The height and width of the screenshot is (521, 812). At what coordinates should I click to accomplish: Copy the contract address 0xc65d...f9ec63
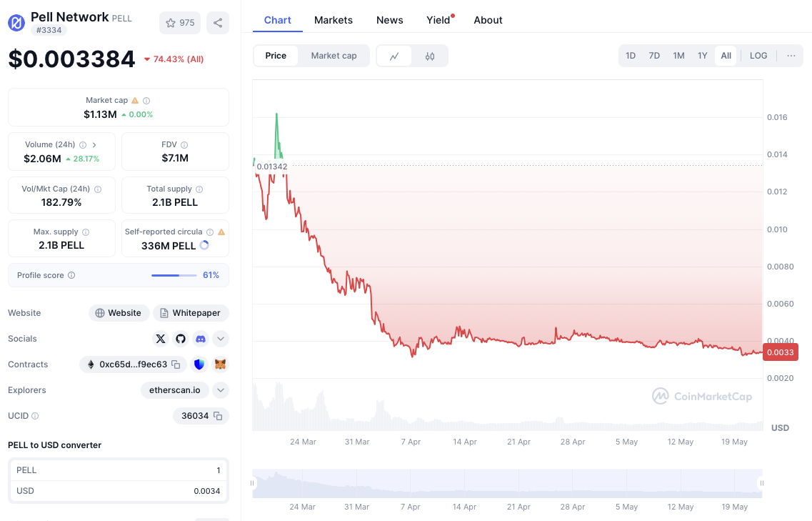176,365
